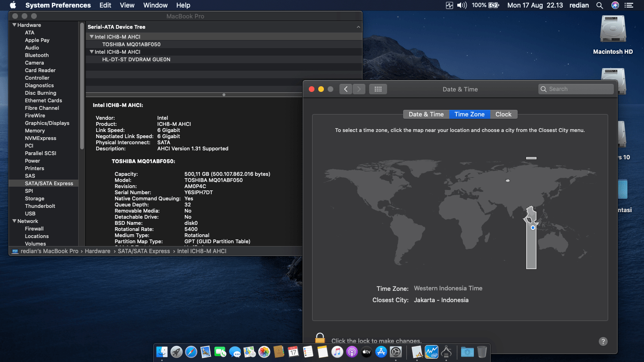This screenshot has width=644, height=362.
Task: Activate Siri from the menu bar
Action: (615, 5)
